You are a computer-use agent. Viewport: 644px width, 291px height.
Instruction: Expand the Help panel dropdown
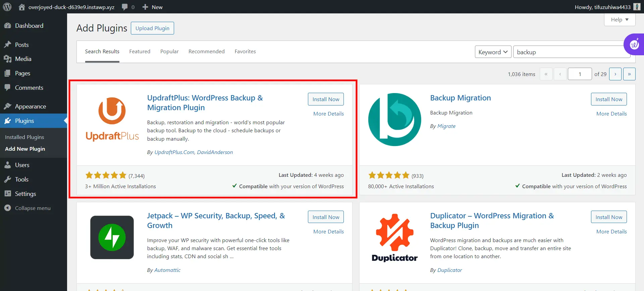pos(620,20)
